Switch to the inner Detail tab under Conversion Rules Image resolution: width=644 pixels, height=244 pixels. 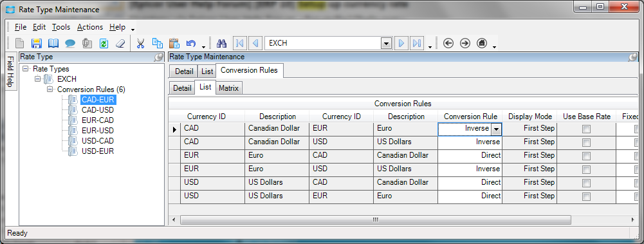(x=182, y=88)
